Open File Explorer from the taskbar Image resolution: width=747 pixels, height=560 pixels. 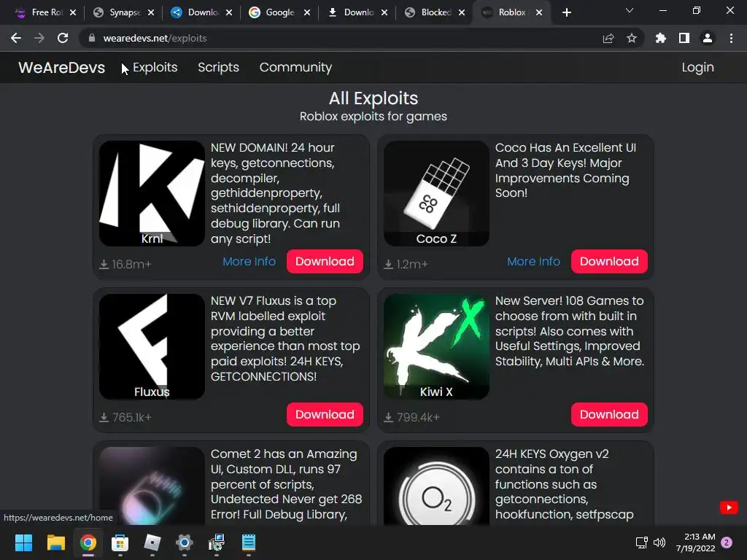click(55, 542)
